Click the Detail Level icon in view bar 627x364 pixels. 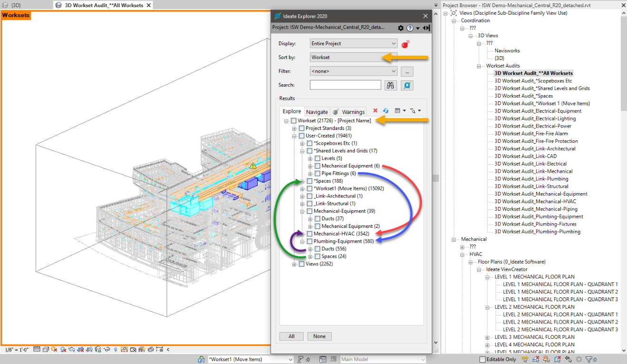pos(37,349)
